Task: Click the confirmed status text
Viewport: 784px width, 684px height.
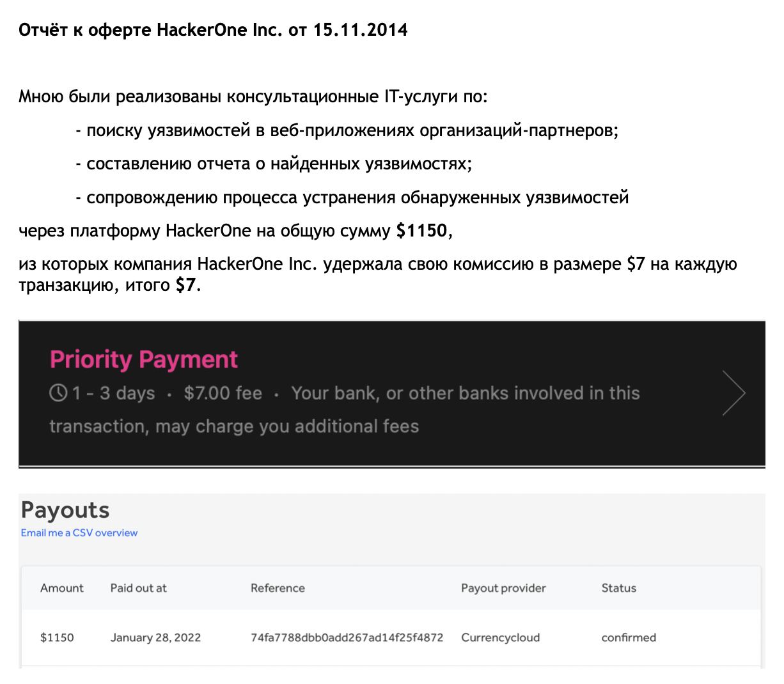Action: pos(629,637)
